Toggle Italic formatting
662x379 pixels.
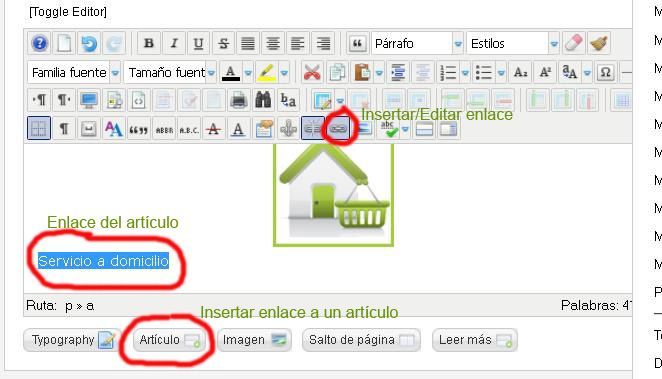pyautogui.click(x=174, y=43)
